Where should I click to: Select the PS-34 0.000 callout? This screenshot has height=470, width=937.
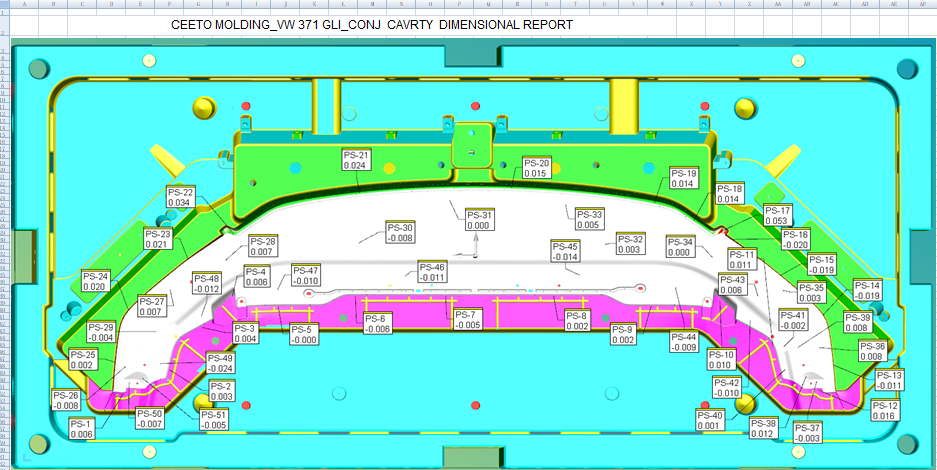pyautogui.click(x=681, y=247)
